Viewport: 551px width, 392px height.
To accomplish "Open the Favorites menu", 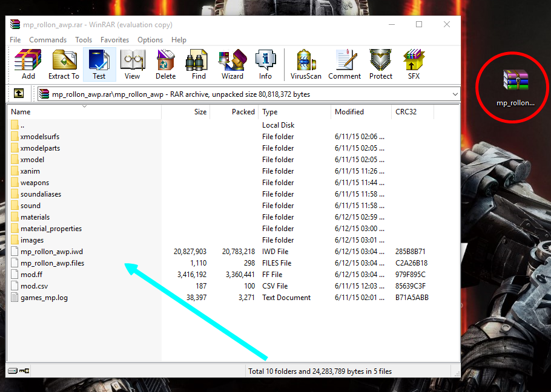I will [x=114, y=40].
